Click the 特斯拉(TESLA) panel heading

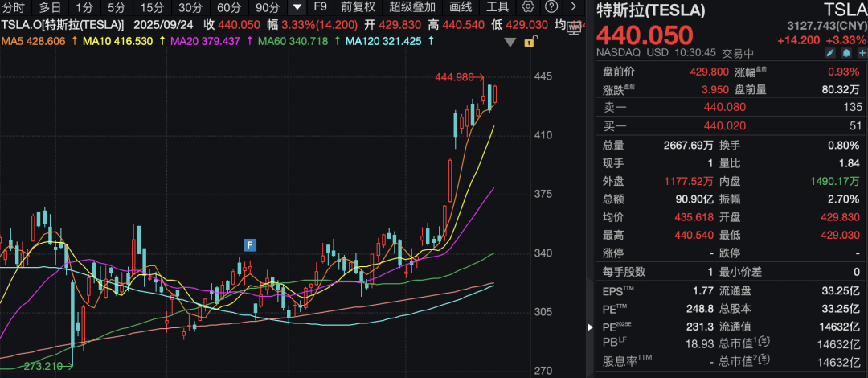(651, 10)
